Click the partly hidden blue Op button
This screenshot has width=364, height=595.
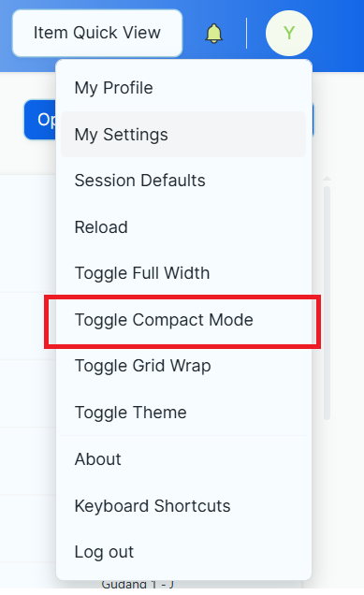(x=40, y=120)
